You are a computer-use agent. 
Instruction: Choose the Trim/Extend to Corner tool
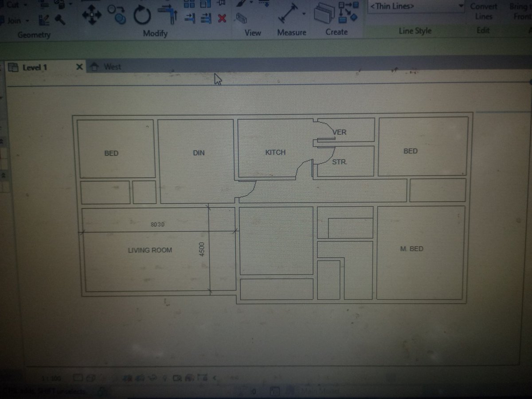coord(168,15)
